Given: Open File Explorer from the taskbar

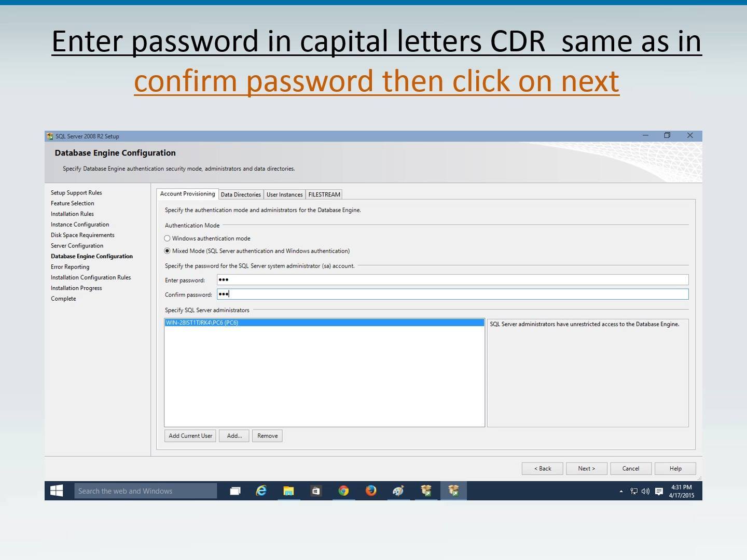Looking at the screenshot, I should 288,491.
